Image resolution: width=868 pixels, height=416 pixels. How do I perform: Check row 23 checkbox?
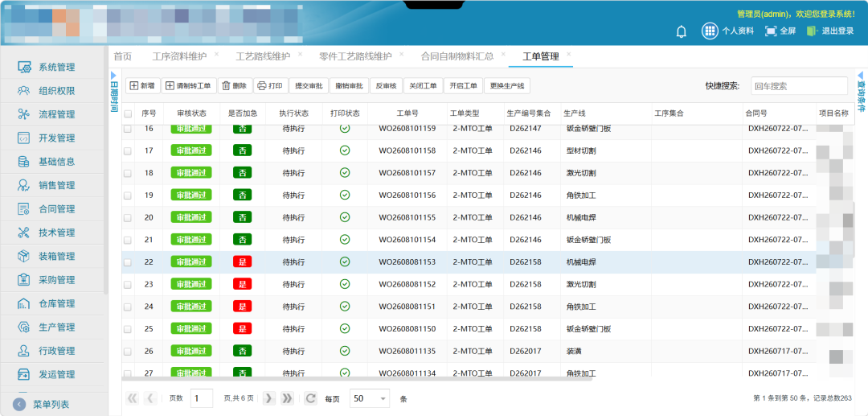tap(128, 285)
